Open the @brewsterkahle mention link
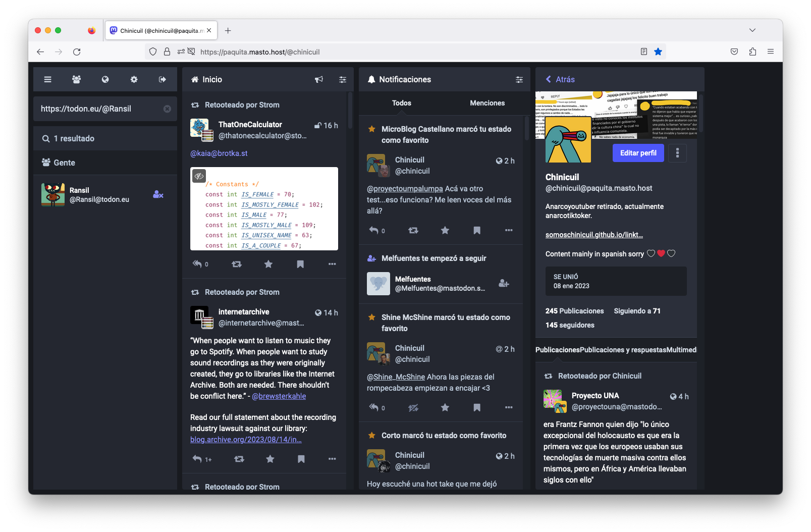The image size is (811, 532). (x=279, y=396)
